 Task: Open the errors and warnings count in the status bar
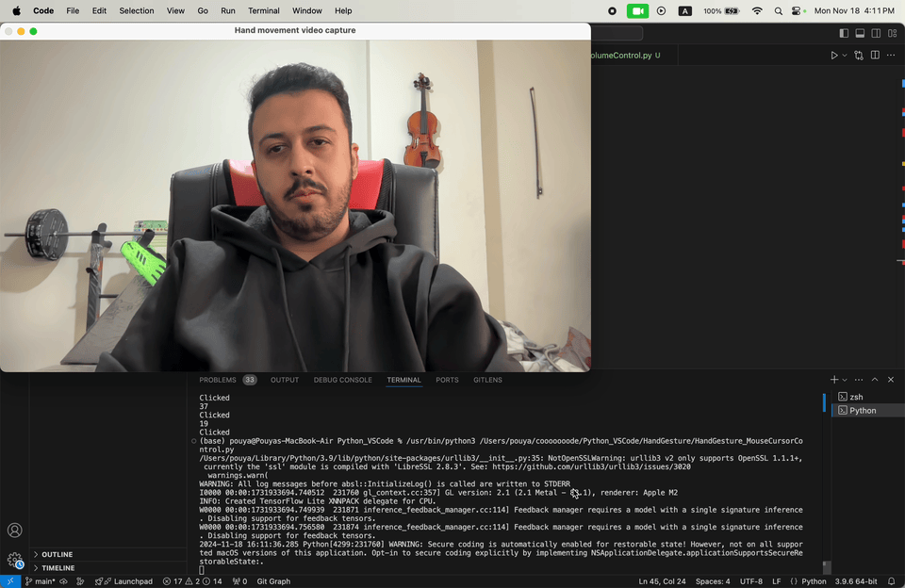(x=192, y=581)
